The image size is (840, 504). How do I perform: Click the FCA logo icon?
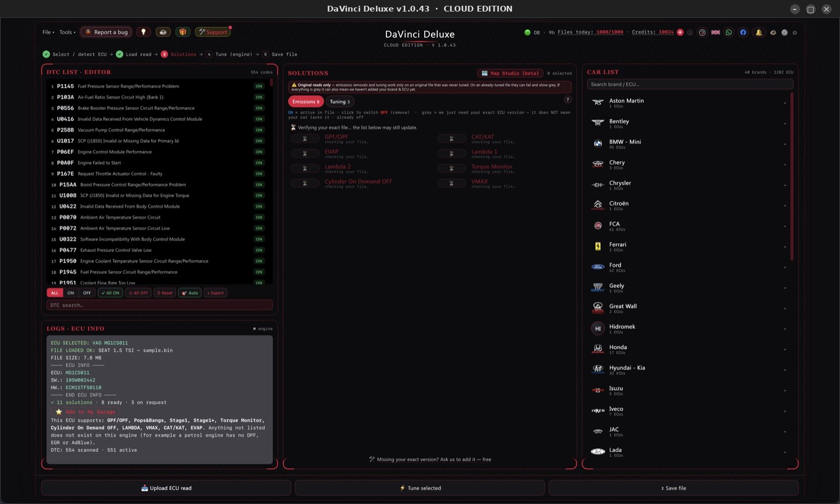(598, 226)
